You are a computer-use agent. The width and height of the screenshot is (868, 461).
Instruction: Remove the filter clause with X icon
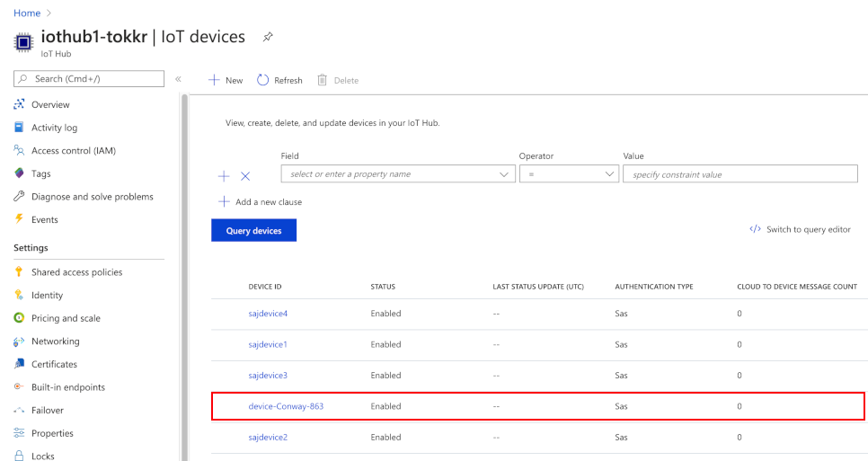tap(245, 176)
